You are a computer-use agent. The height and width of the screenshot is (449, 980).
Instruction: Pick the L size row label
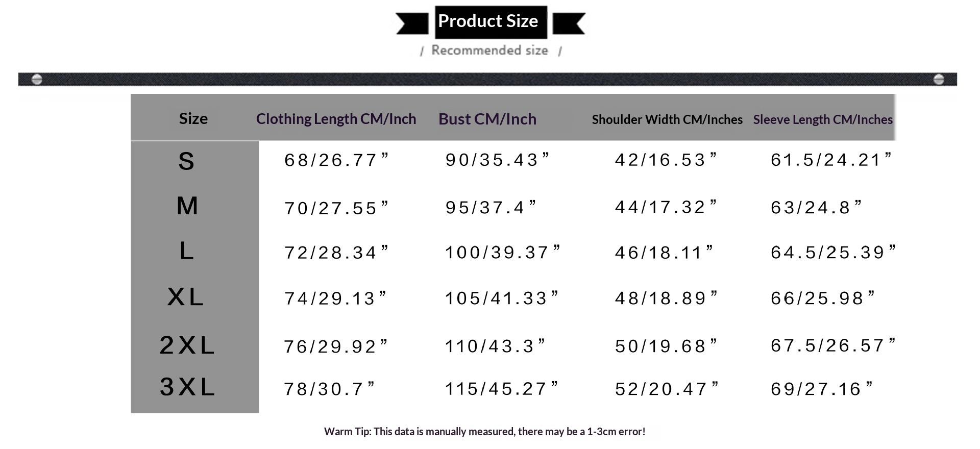(x=187, y=251)
